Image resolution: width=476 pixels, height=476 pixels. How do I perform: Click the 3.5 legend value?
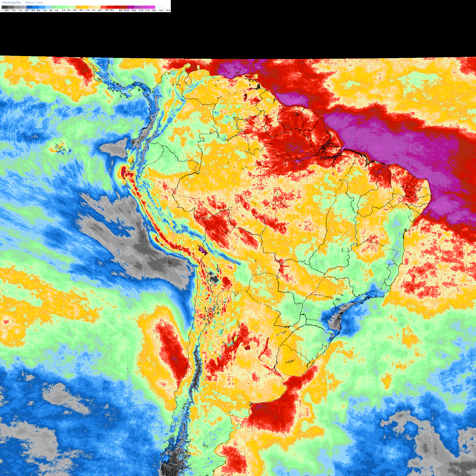[45, 10]
